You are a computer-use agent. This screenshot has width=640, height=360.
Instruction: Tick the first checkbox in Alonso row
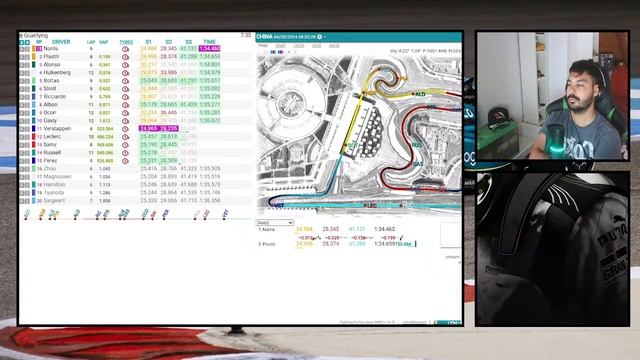[x=22, y=65]
